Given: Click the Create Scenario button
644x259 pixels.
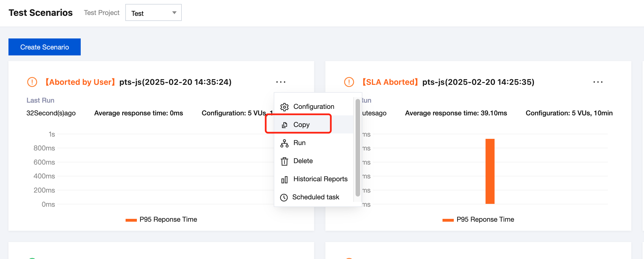Looking at the screenshot, I should click(x=45, y=47).
